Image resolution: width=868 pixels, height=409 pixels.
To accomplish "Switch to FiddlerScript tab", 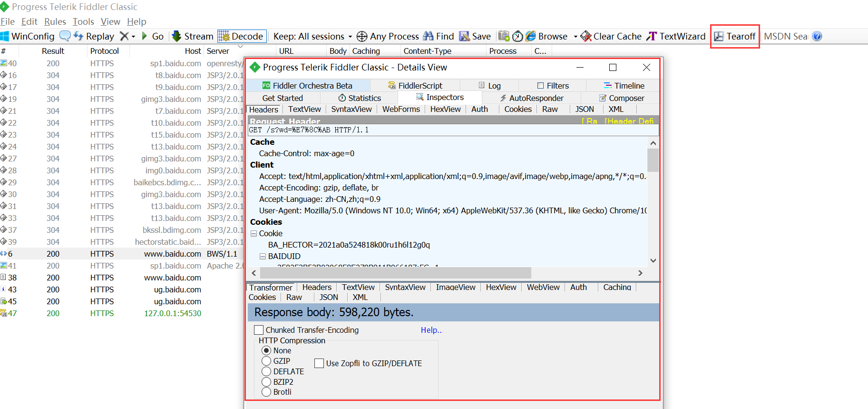I will tap(415, 86).
